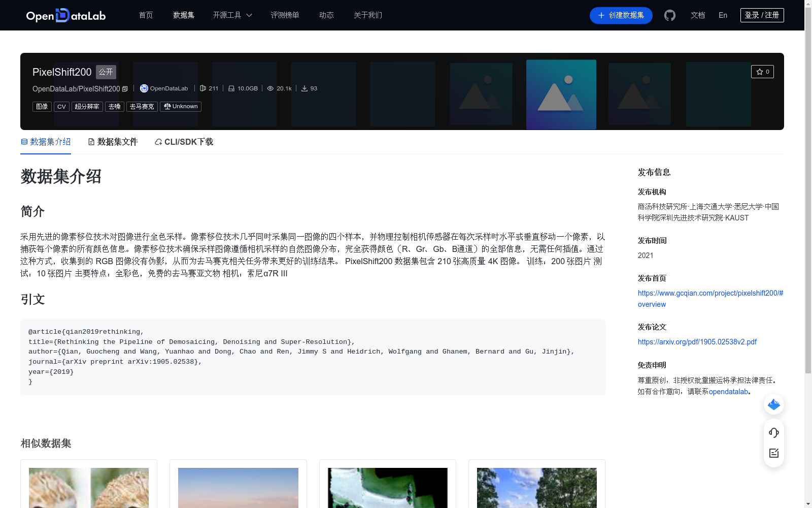Click the PixelShift200 dataset title
Viewport: 812px width, 508px height.
62,72
